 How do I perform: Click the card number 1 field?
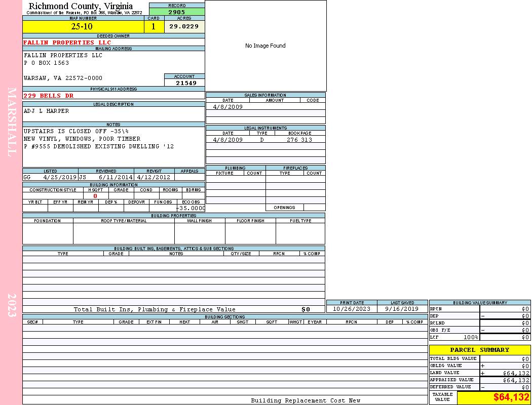click(x=154, y=27)
